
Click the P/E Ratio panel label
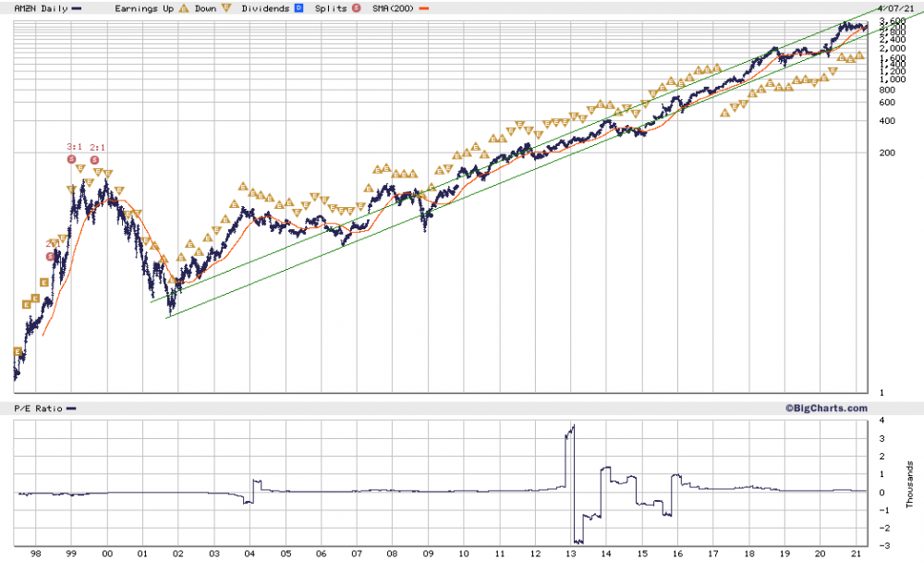[38, 408]
